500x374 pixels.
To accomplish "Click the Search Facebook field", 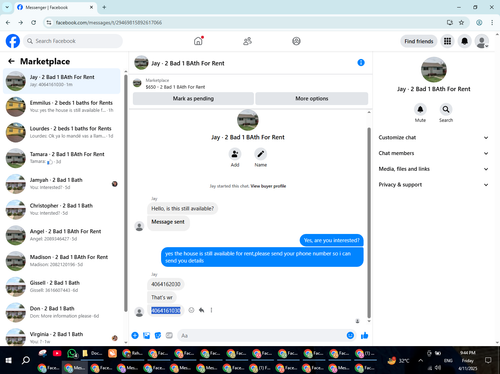I will tap(73, 41).
